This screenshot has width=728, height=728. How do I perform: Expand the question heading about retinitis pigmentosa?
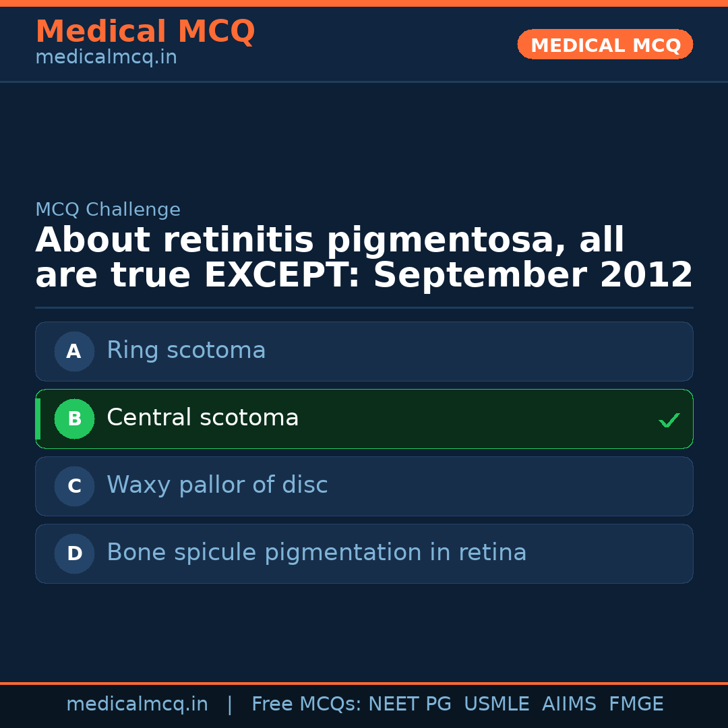point(364,257)
